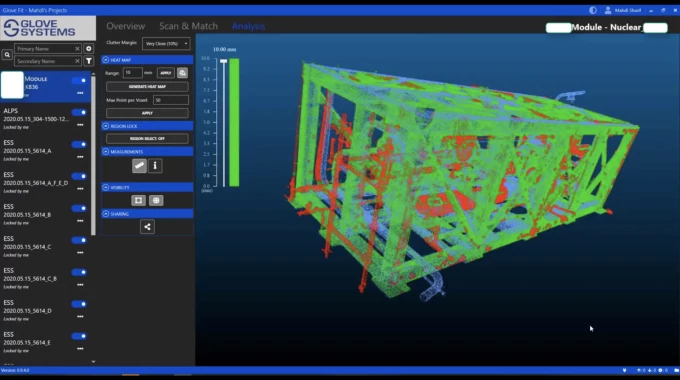Clear the Primary Name field with X
This screenshot has height=380, width=680.
click(77, 49)
